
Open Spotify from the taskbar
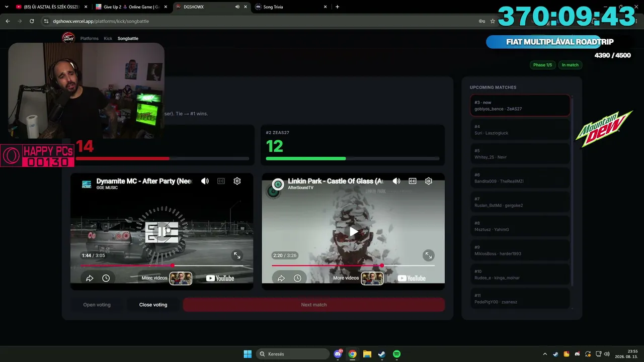click(396, 354)
